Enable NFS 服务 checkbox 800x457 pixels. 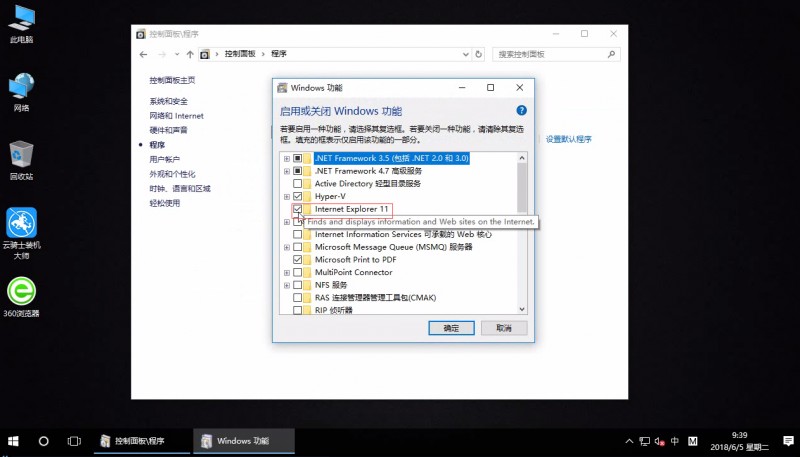click(297, 285)
